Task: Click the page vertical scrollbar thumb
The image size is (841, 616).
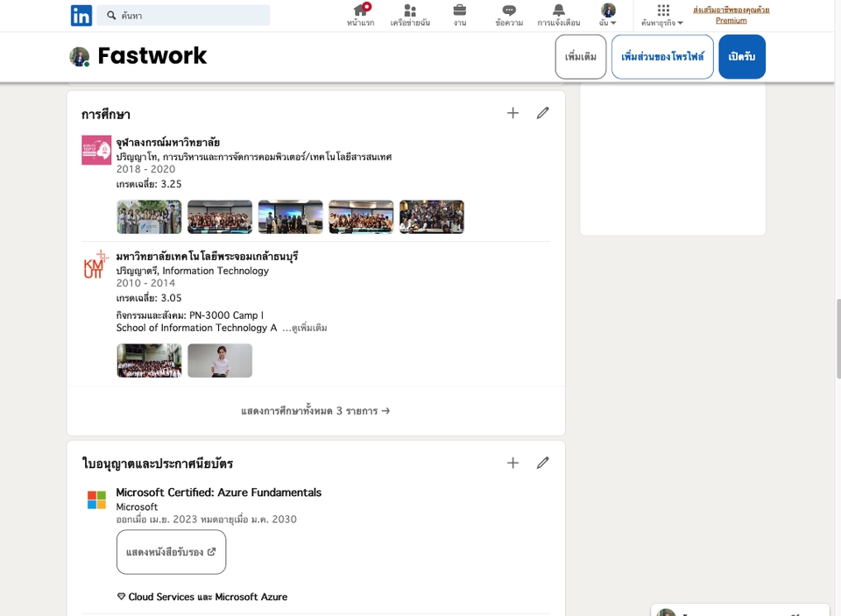Action: (838, 339)
